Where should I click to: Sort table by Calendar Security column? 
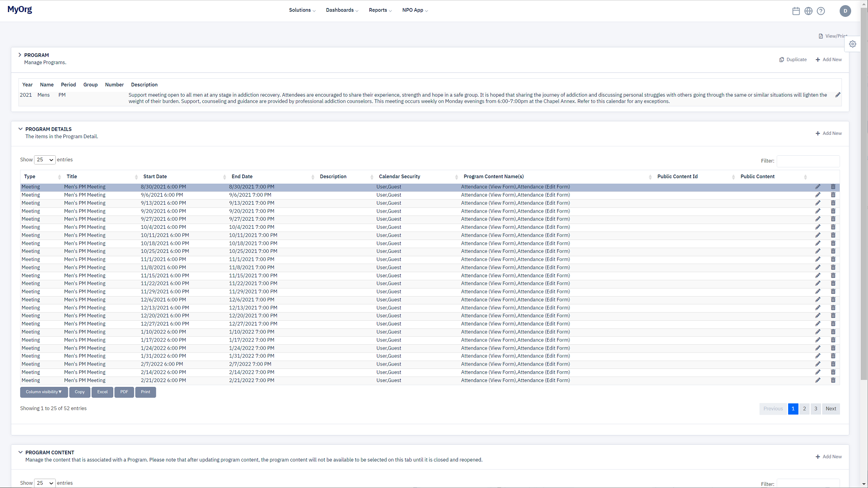[418, 177]
